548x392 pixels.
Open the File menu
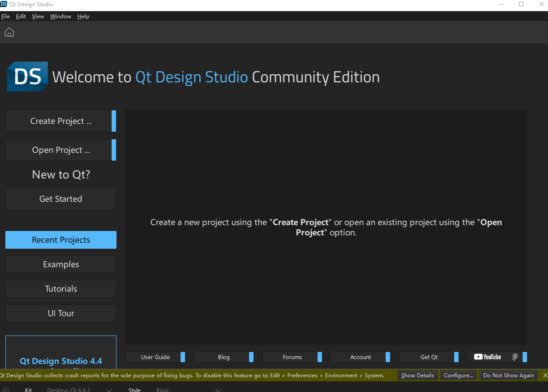5,16
